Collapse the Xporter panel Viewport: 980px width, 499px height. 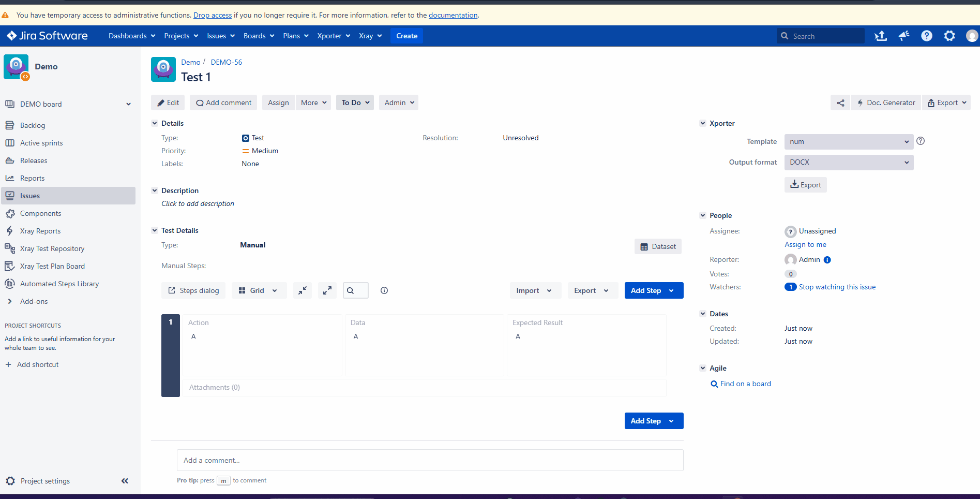click(x=703, y=123)
